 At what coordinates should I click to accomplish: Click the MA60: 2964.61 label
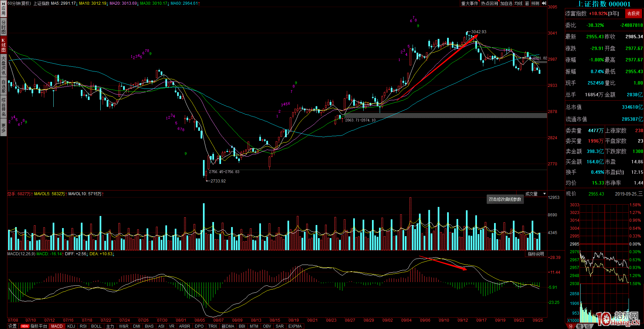point(185,3)
